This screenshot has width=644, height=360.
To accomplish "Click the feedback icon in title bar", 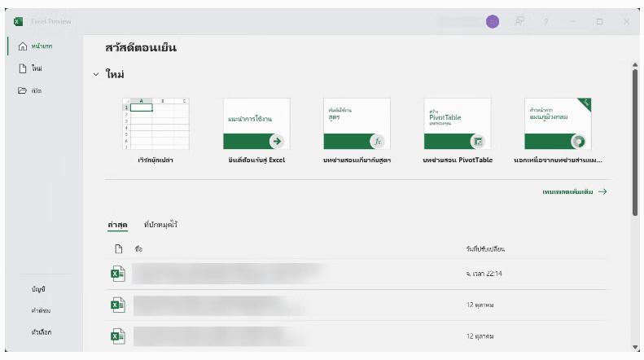I will point(519,21).
